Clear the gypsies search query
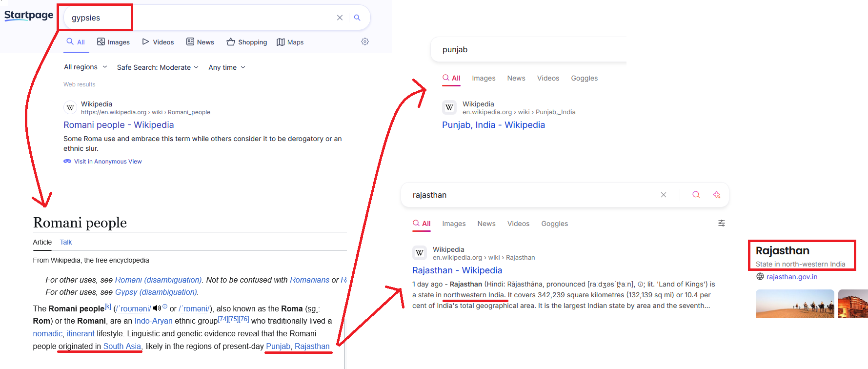This screenshot has height=369, width=868. [340, 18]
